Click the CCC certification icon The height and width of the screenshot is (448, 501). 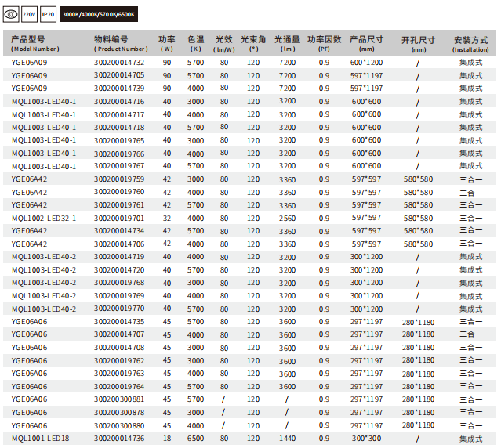click(x=11, y=14)
